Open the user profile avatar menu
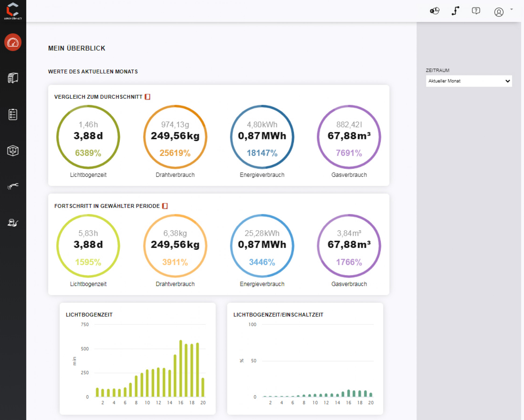This screenshot has width=524, height=420. click(499, 12)
